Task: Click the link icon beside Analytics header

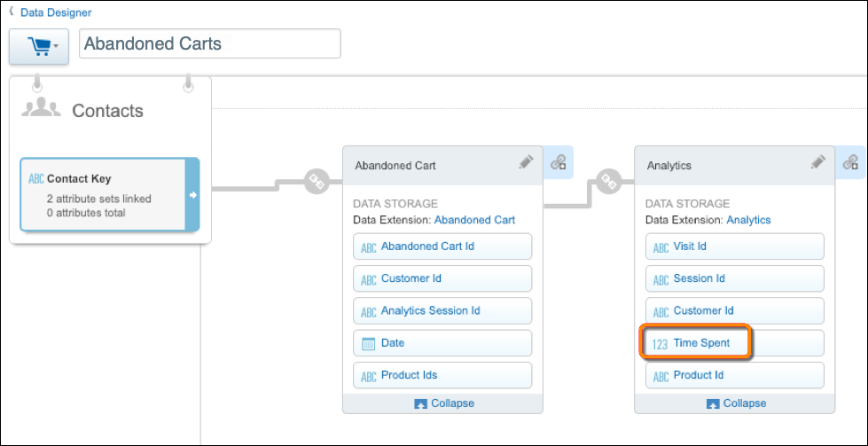Action: click(x=850, y=162)
